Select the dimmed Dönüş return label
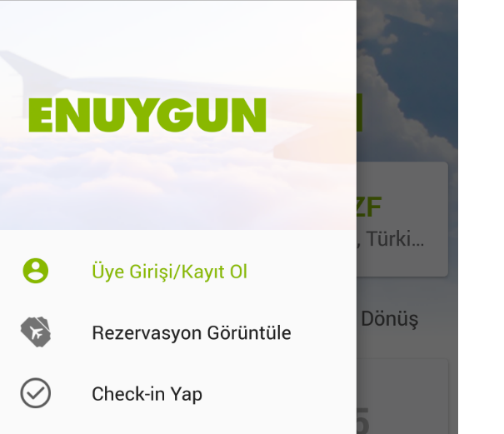The height and width of the screenshot is (434, 504). point(390,319)
